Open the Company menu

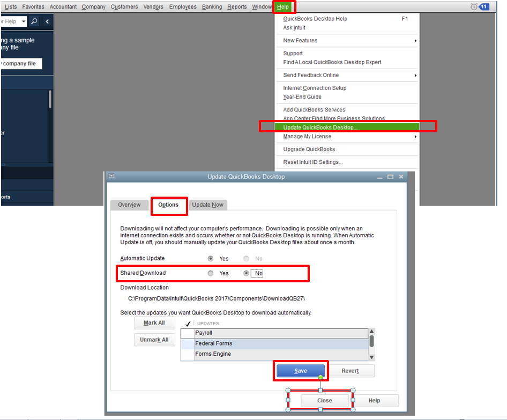pyautogui.click(x=93, y=7)
